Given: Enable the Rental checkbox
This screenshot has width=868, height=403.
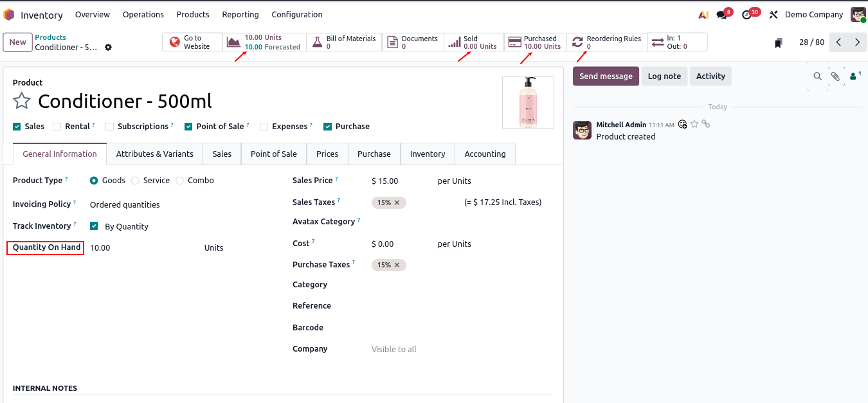Looking at the screenshot, I should [57, 127].
